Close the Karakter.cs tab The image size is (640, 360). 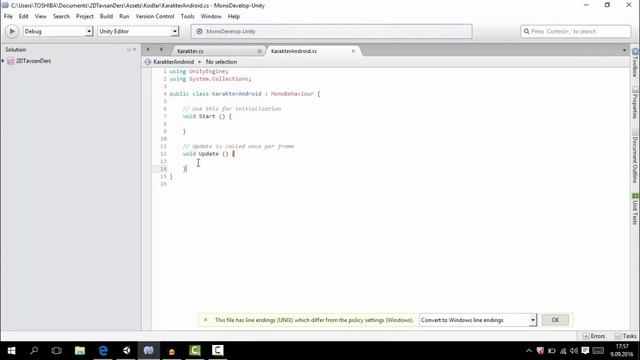click(259, 51)
